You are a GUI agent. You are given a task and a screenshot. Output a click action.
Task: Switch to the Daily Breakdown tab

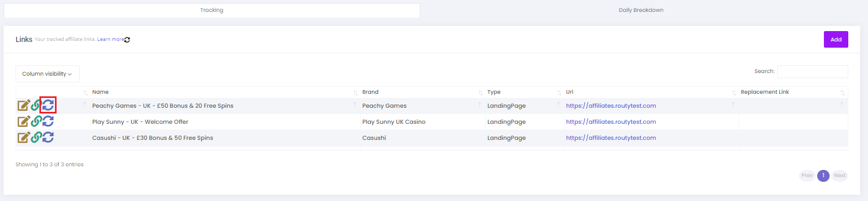tap(641, 10)
